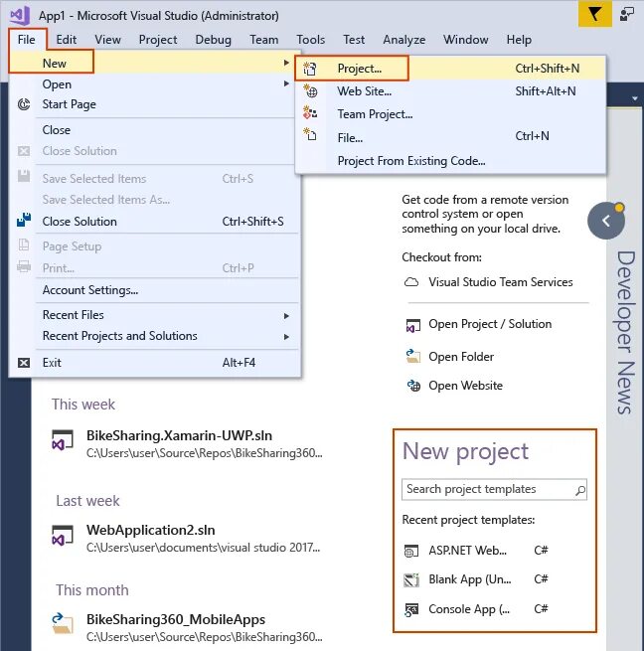Open the Team menu
This screenshot has width=644, height=651.
264,40
